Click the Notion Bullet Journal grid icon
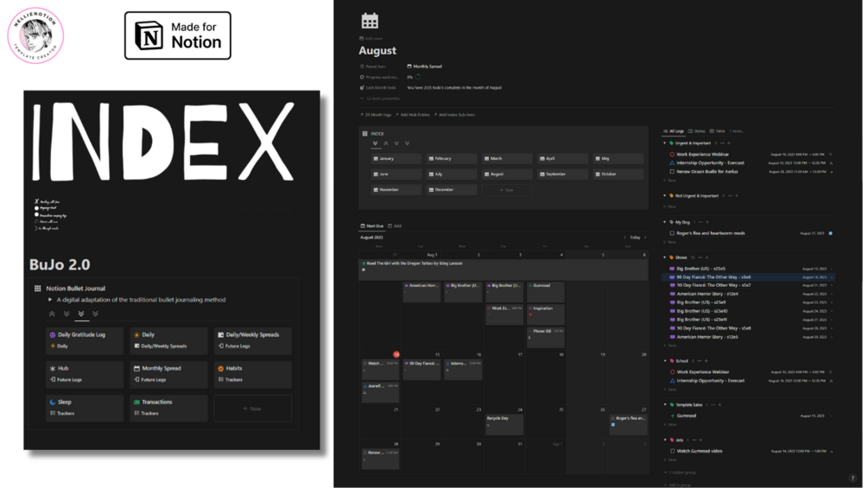Screen dimensions: 868x488 coord(38,288)
